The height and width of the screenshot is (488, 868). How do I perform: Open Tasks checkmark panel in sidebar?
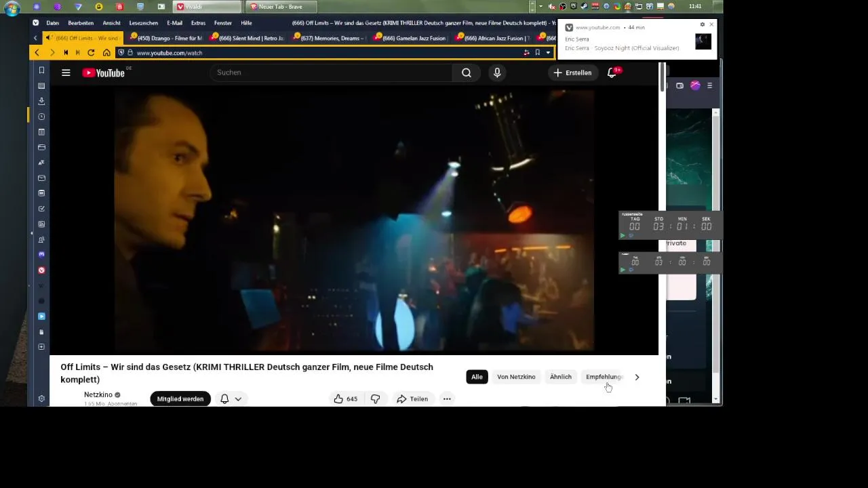tap(41, 209)
